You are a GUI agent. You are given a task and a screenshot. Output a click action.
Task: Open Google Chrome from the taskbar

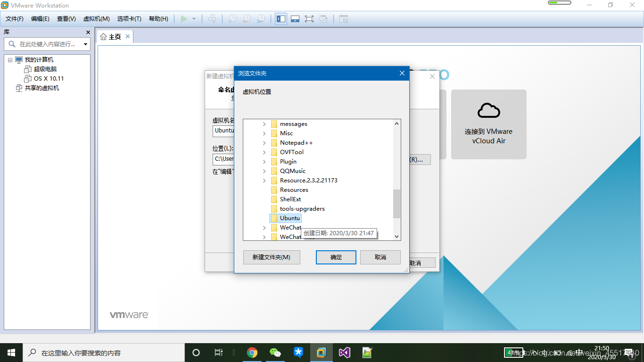(x=252, y=353)
